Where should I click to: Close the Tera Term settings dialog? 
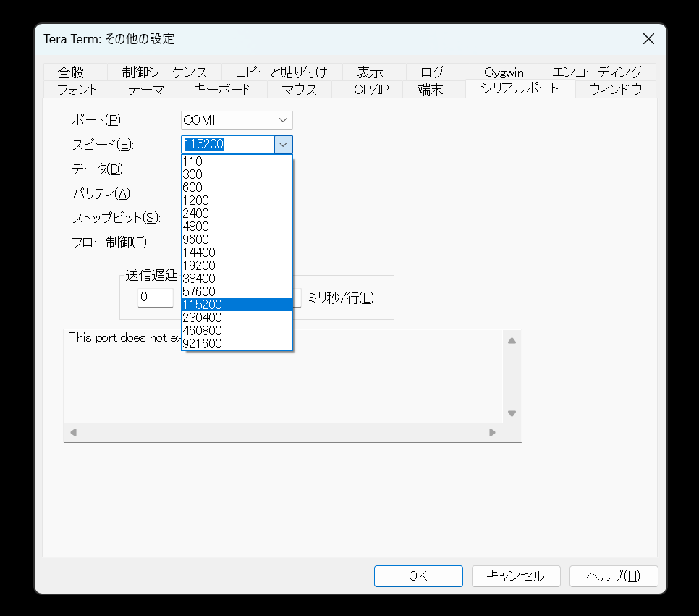[648, 39]
